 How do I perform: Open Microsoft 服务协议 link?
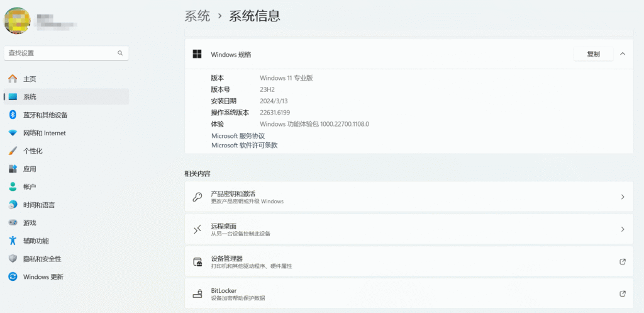click(x=238, y=136)
